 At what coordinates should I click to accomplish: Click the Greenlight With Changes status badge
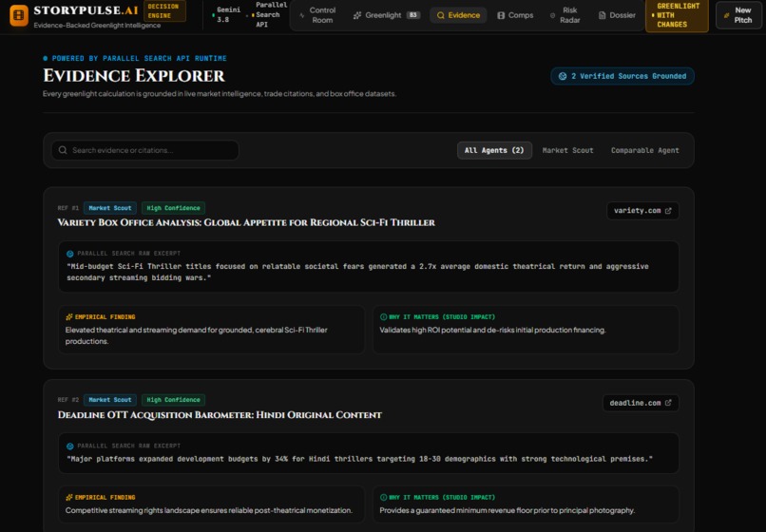677,15
